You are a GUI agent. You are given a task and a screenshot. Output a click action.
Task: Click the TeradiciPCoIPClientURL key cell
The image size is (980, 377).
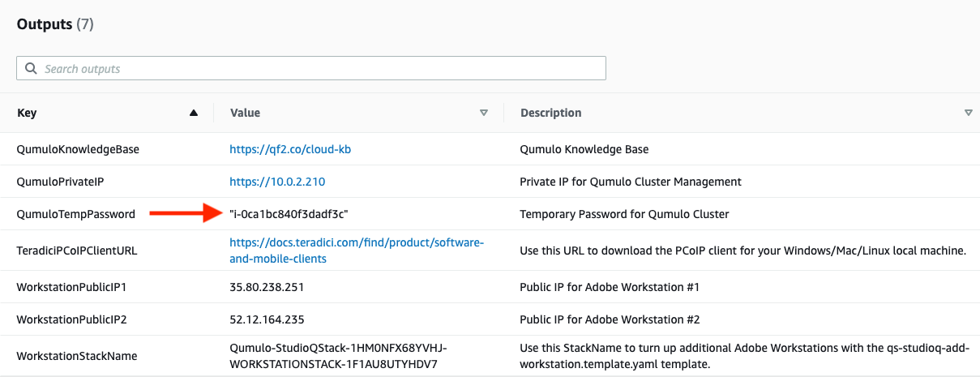pyautogui.click(x=77, y=251)
